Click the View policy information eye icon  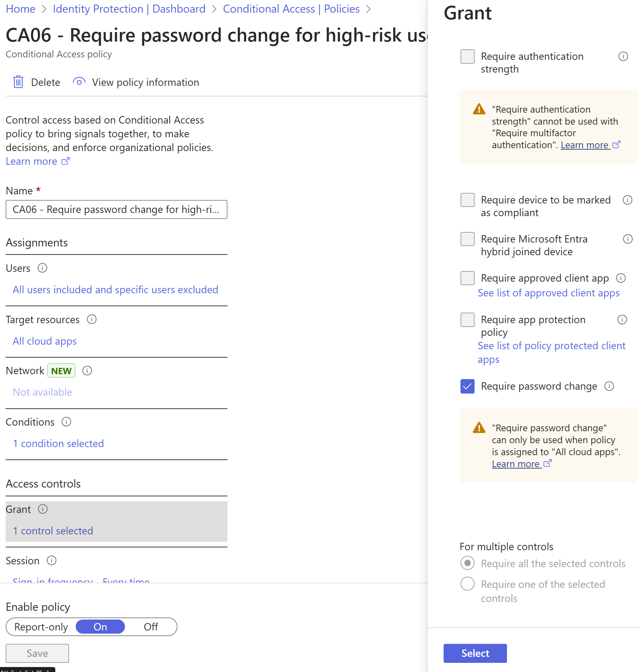click(x=79, y=82)
